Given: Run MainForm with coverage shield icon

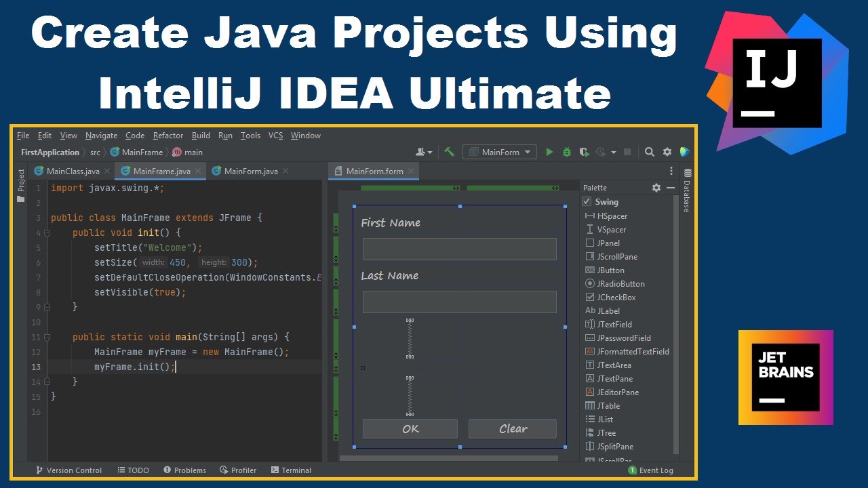Looking at the screenshot, I should click(584, 152).
